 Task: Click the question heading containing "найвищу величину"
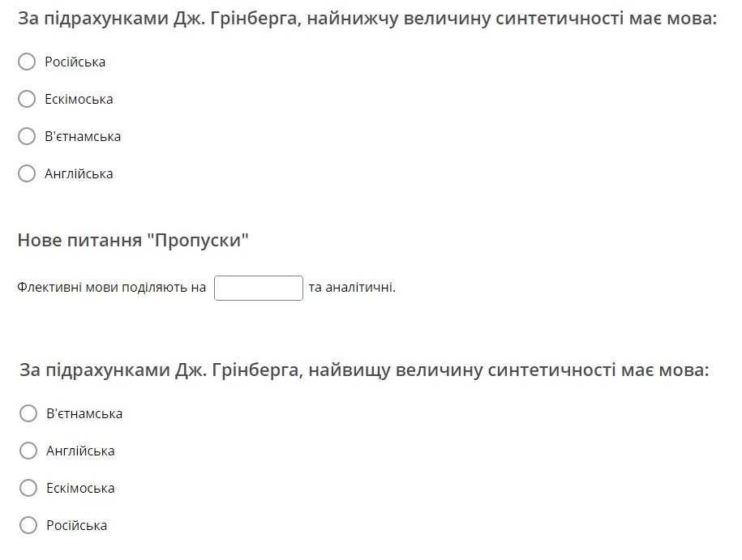(364, 370)
